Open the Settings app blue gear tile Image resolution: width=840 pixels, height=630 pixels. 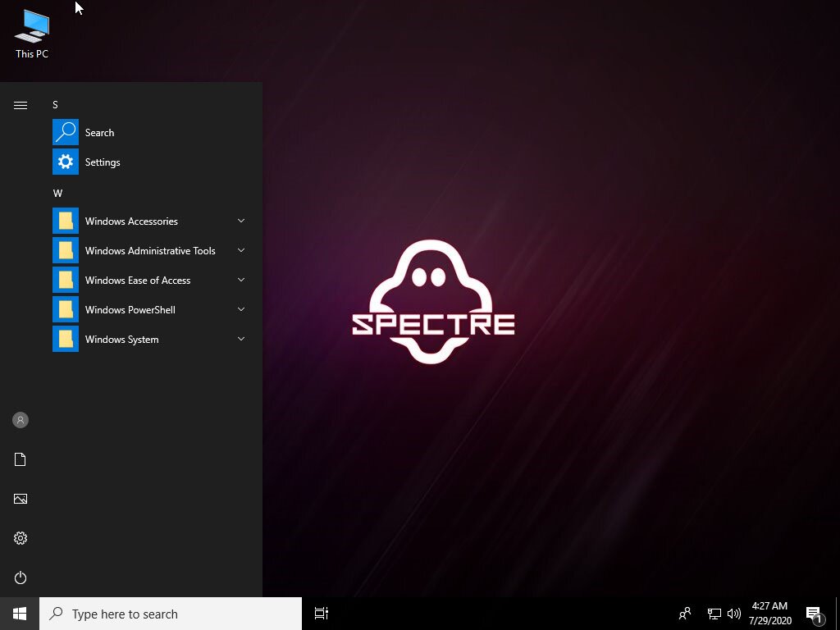[x=66, y=162]
